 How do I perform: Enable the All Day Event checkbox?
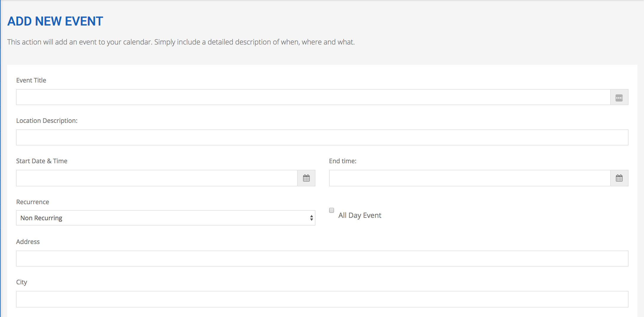pyautogui.click(x=331, y=210)
